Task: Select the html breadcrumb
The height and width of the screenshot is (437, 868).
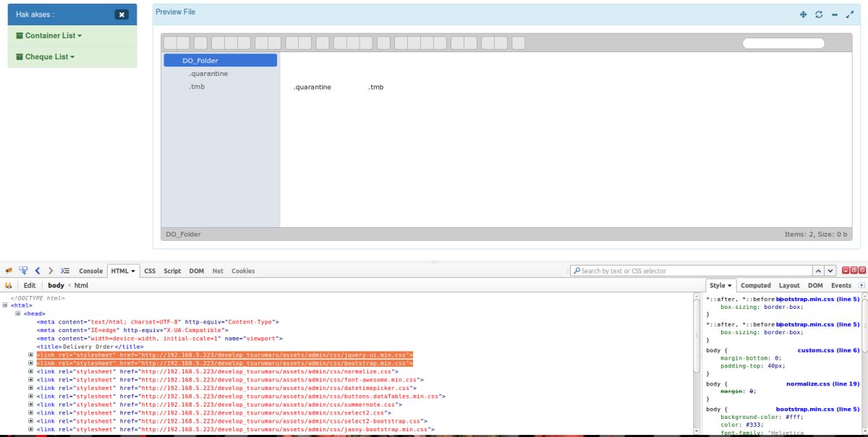Action: [x=81, y=286]
